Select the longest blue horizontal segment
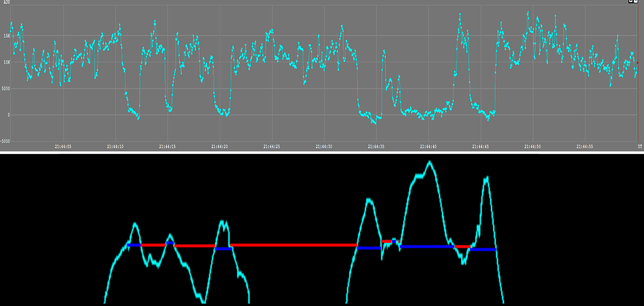644x306 pixels. [x=427, y=246]
